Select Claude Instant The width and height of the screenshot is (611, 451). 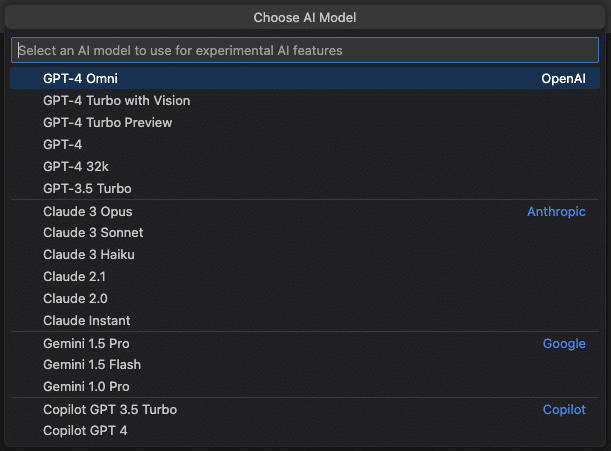pos(305,320)
